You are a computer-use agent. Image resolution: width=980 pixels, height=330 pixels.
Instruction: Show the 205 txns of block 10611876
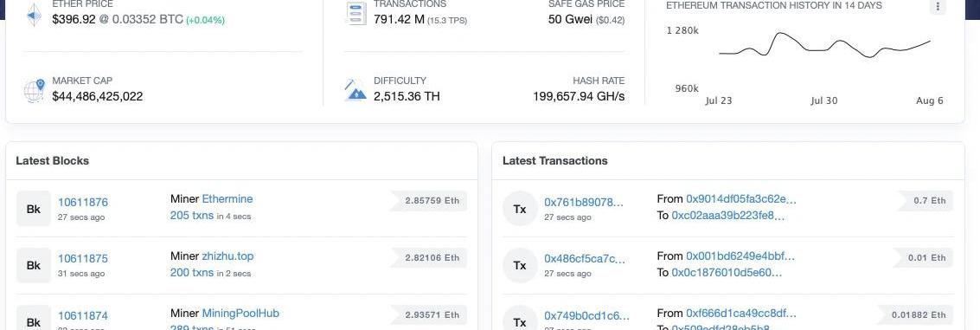(x=192, y=216)
